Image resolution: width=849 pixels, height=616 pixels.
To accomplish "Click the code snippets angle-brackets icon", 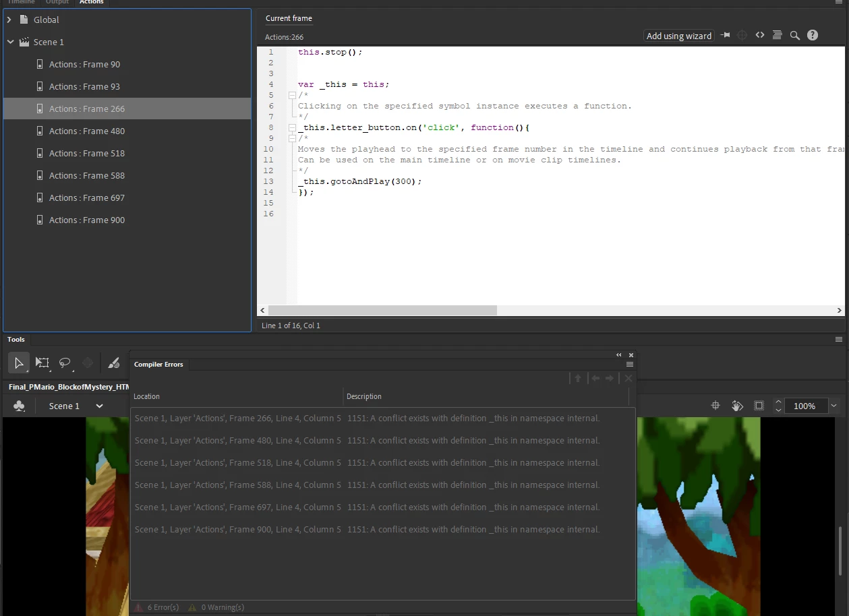I will (x=760, y=35).
